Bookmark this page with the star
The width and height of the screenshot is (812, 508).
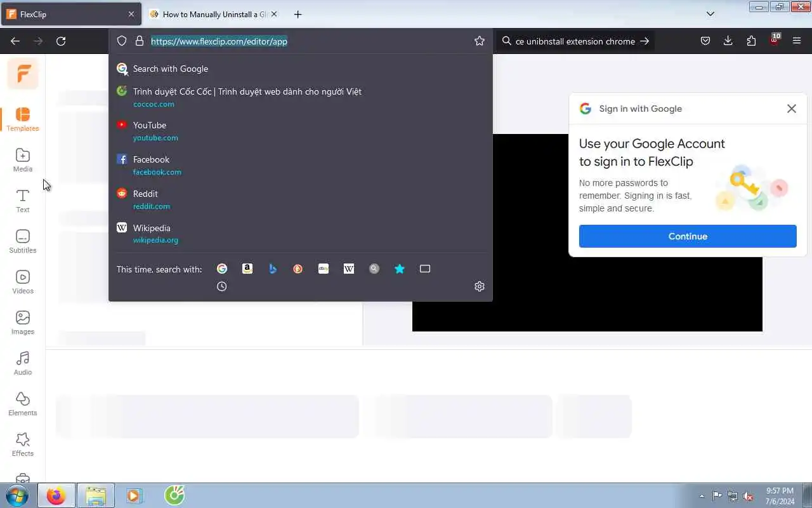click(x=480, y=41)
